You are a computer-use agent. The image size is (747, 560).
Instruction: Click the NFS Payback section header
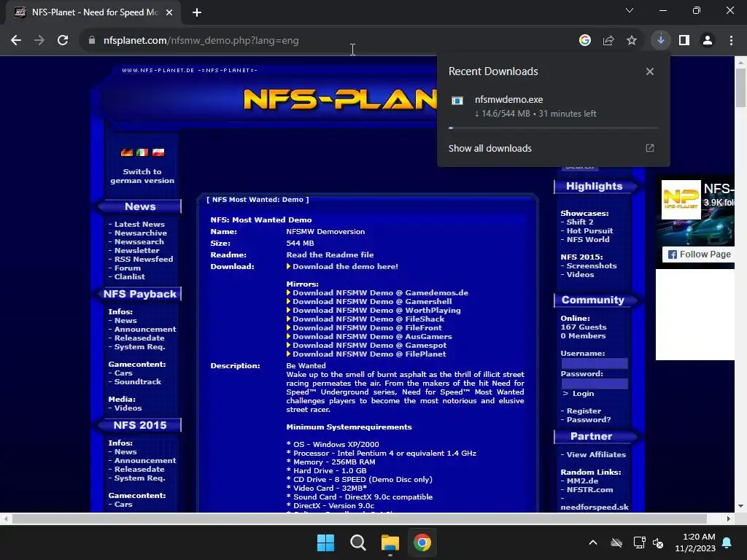(x=140, y=294)
